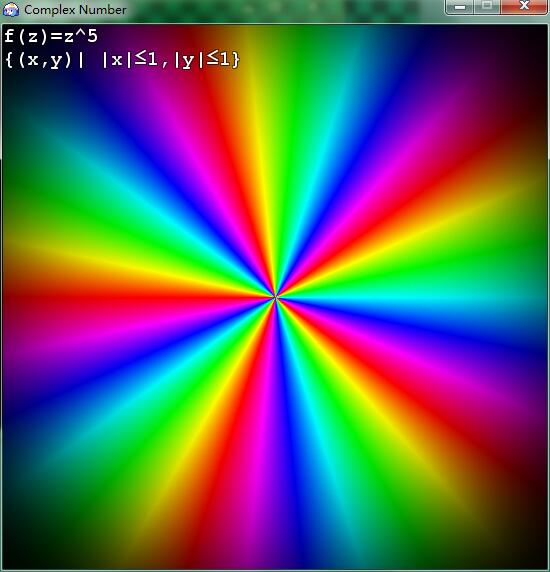Screen dimensions: 550x572
Task: Click the formula text f(z)=z^5
Action: coord(51,36)
